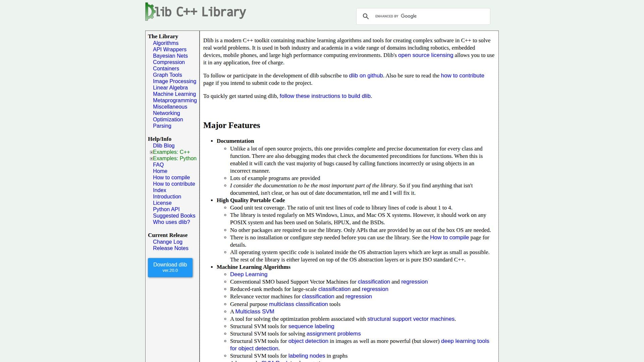
Task: Open classification link for Reduced-rank methods
Action: click(334, 289)
